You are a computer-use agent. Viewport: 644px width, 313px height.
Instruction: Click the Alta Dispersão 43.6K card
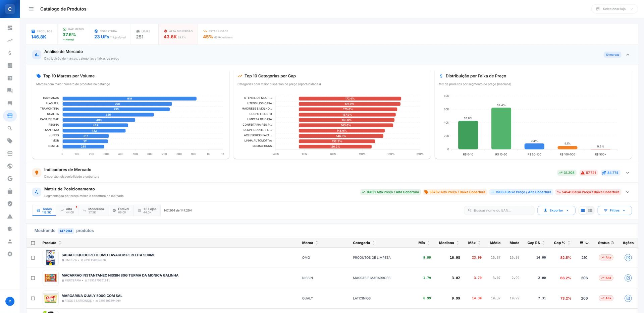coord(178,34)
